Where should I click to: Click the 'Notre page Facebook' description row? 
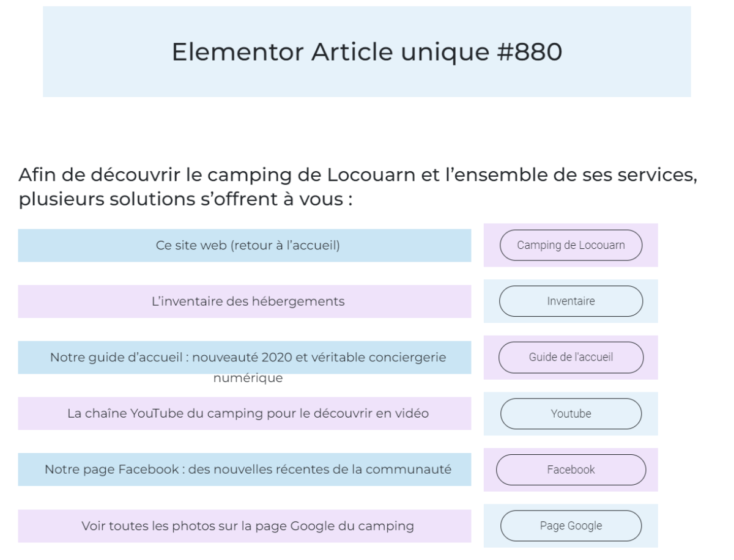coord(248,470)
